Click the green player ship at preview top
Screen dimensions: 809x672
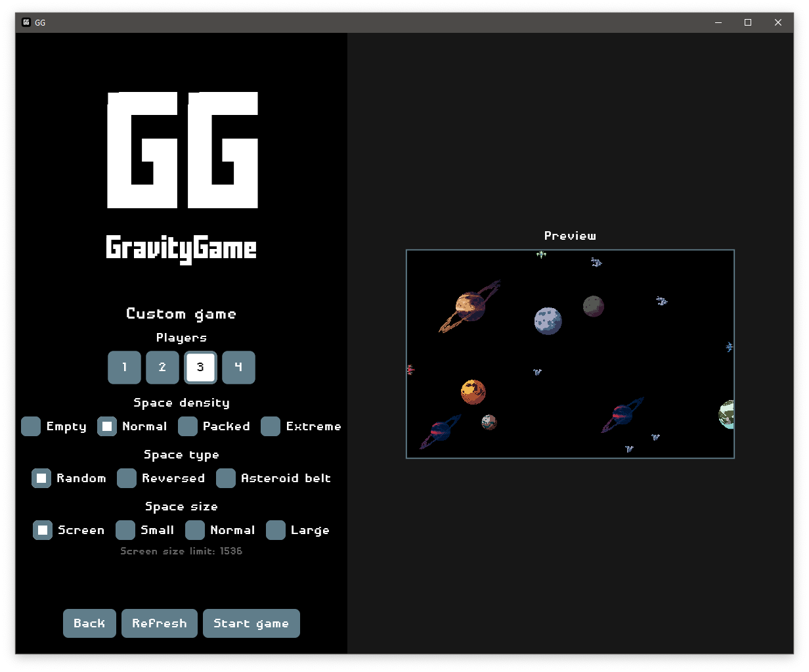pos(541,254)
